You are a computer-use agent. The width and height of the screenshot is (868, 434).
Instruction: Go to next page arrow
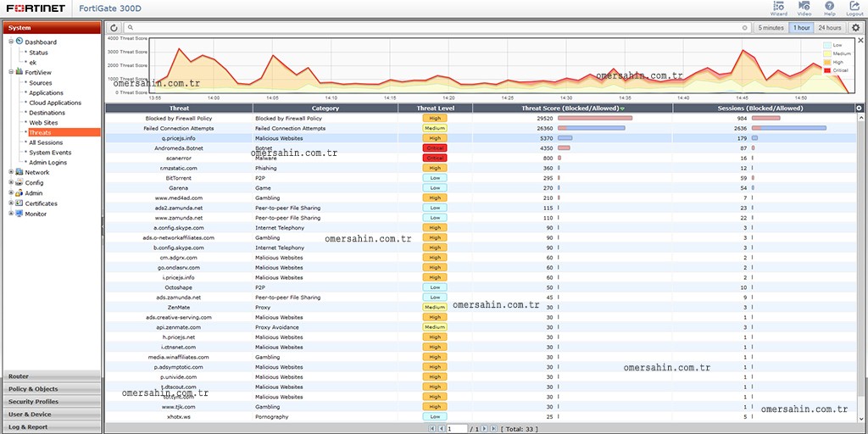(484, 428)
